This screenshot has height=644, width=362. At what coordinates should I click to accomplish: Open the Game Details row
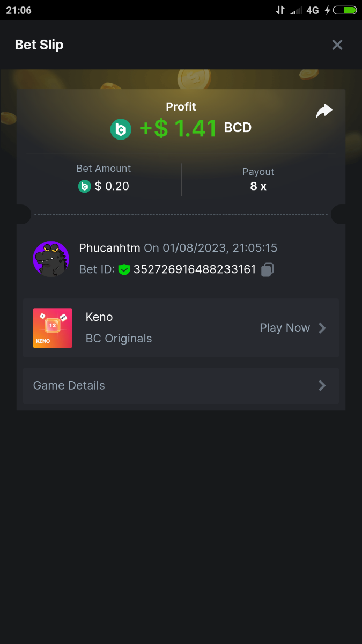point(181,385)
